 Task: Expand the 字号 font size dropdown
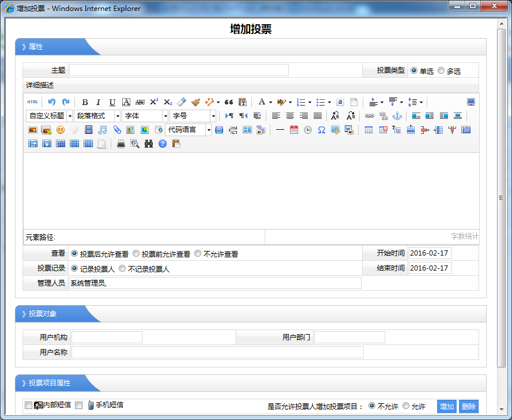(x=213, y=116)
